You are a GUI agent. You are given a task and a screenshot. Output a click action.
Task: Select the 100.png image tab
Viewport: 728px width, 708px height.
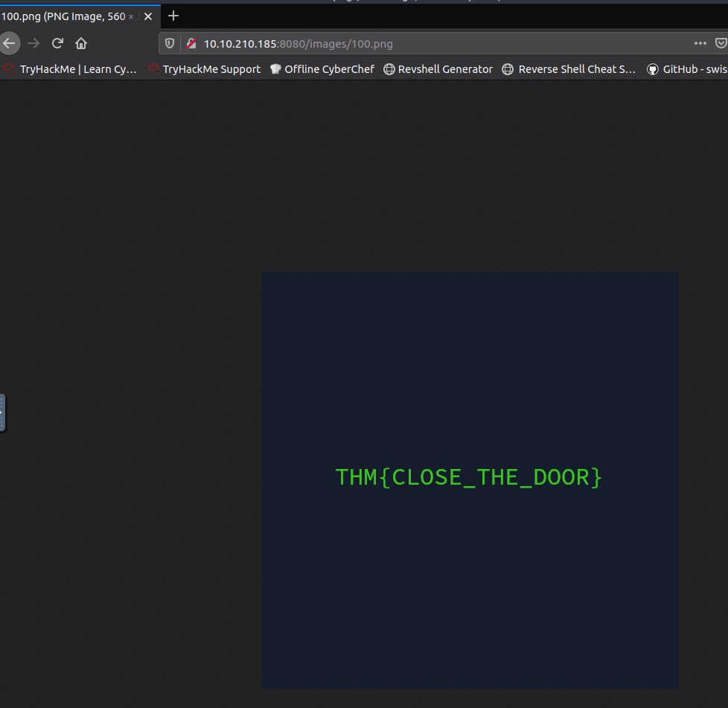pyautogui.click(x=67, y=16)
